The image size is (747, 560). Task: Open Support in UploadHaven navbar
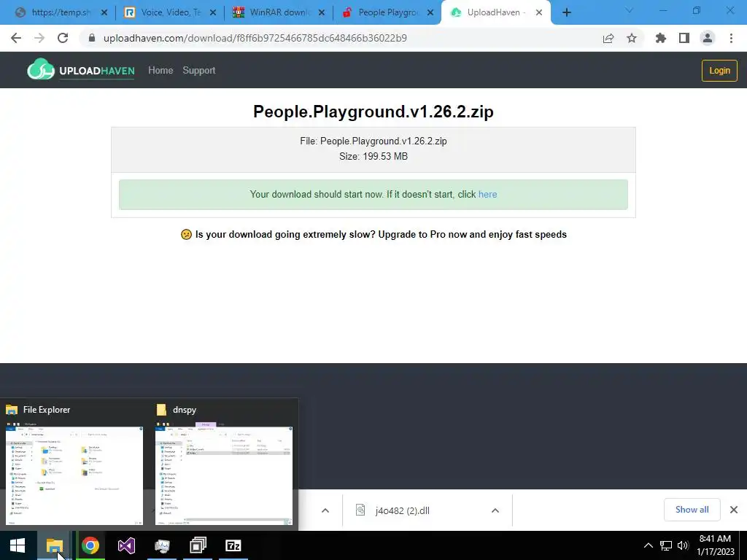199,71
